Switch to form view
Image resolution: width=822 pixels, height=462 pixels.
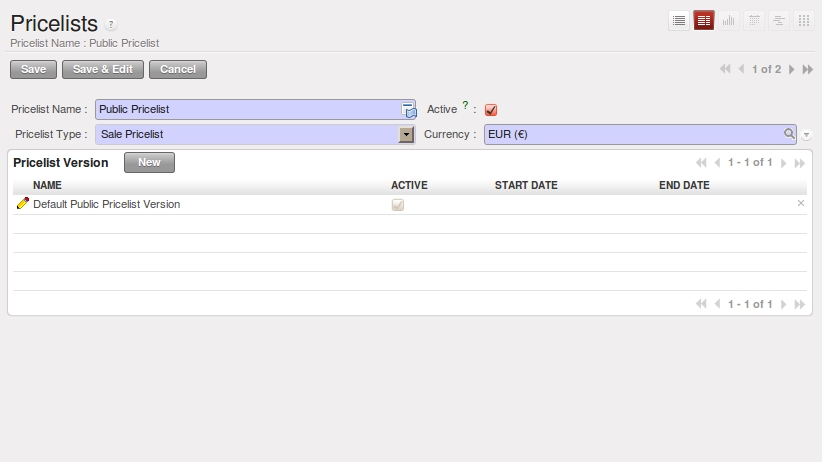pyautogui.click(x=704, y=20)
